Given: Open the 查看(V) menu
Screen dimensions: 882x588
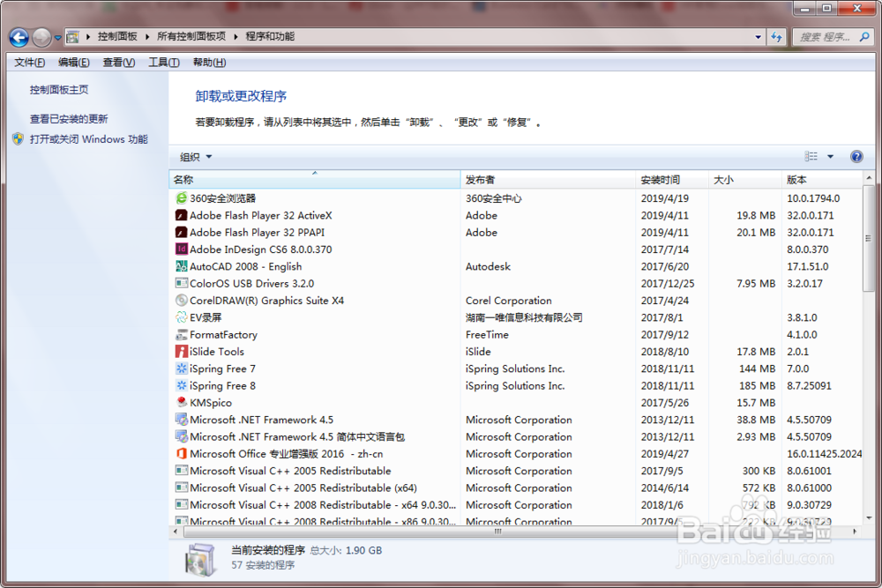Looking at the screenshot, I should 119,63.
